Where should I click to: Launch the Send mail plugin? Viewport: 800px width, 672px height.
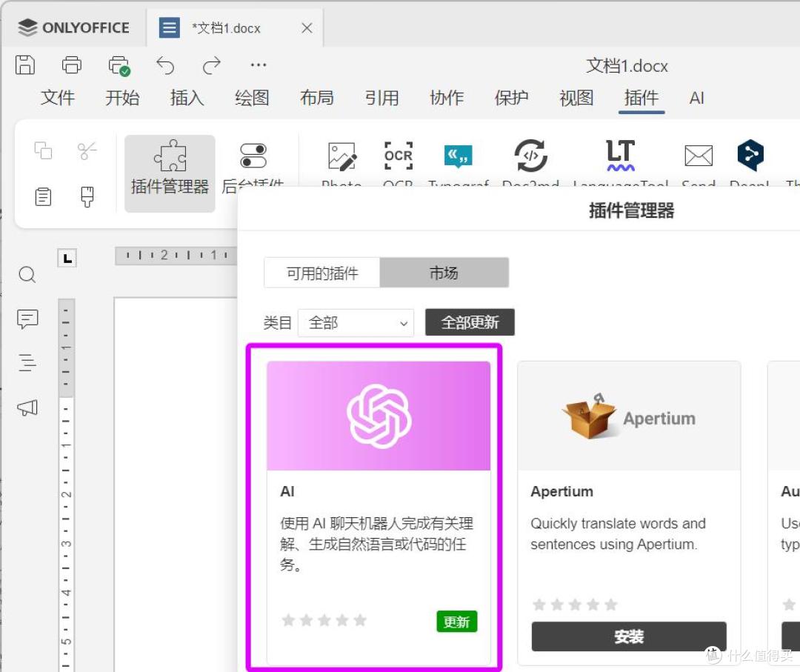pyautogui.click(x=699, y=163)
